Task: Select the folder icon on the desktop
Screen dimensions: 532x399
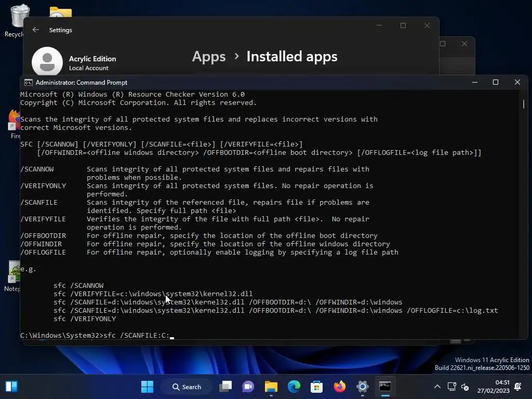Action: point(60,12)
